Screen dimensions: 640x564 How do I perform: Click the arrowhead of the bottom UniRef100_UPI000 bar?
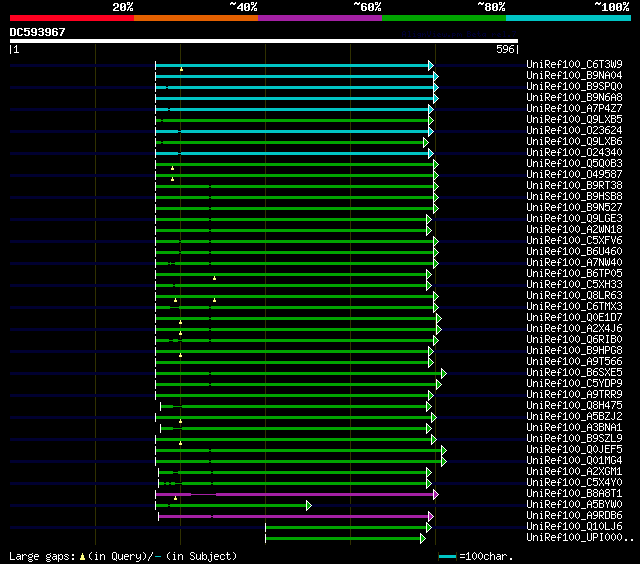[x=423, y=539]
